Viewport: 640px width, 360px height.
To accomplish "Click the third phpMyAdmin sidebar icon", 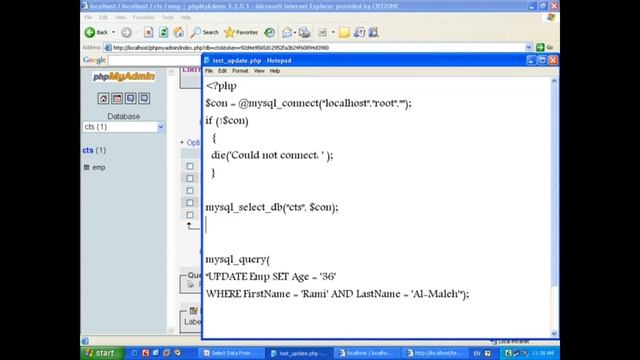I will [x=131, y=98].
